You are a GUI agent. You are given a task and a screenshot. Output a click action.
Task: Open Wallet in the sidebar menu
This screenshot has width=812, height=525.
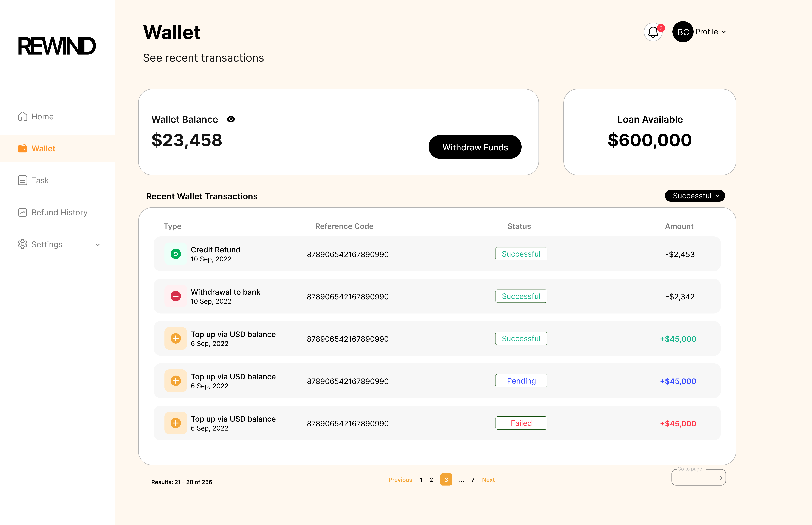pyautogui.click(x=43, y=149)
